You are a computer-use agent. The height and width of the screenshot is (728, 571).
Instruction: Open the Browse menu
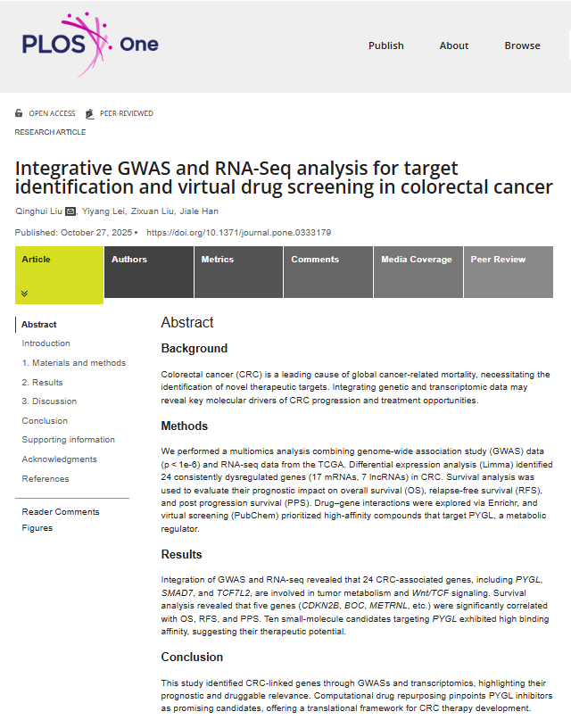(x=522, y=45)
